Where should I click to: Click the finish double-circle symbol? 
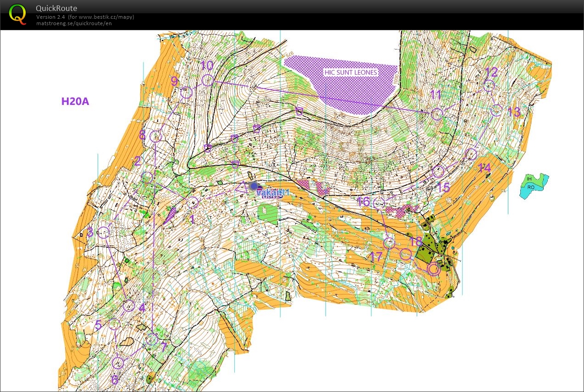434,269
